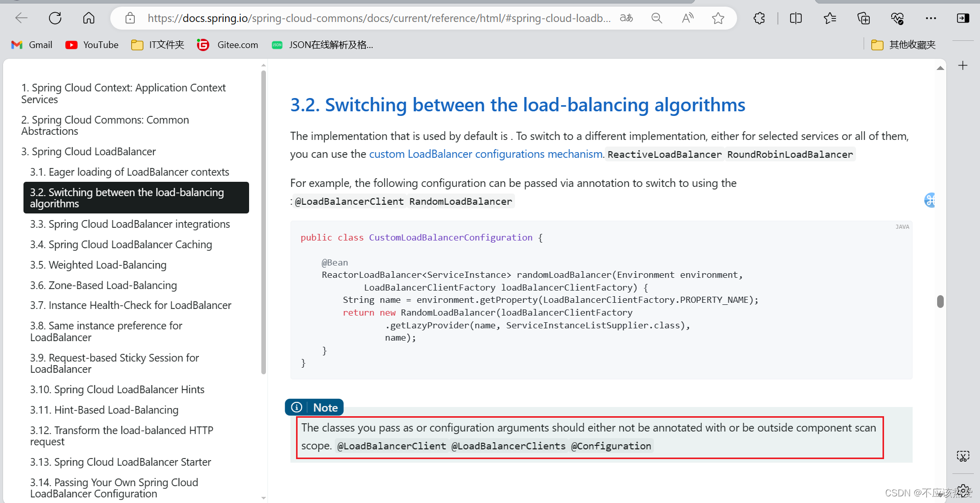Screen dimensions: 980x503
Task: Expand the IT文件夹 bookmarks folder
Action: 157,44
